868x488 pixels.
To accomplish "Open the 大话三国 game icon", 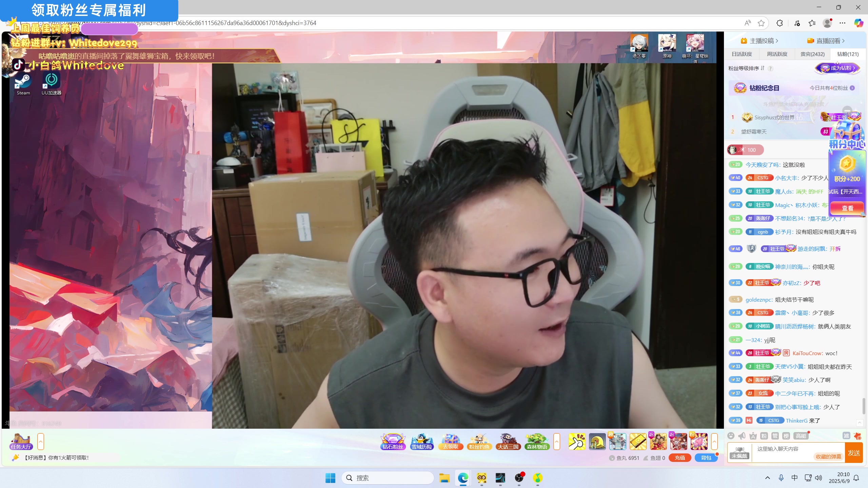I will click(x=508, y=442).
